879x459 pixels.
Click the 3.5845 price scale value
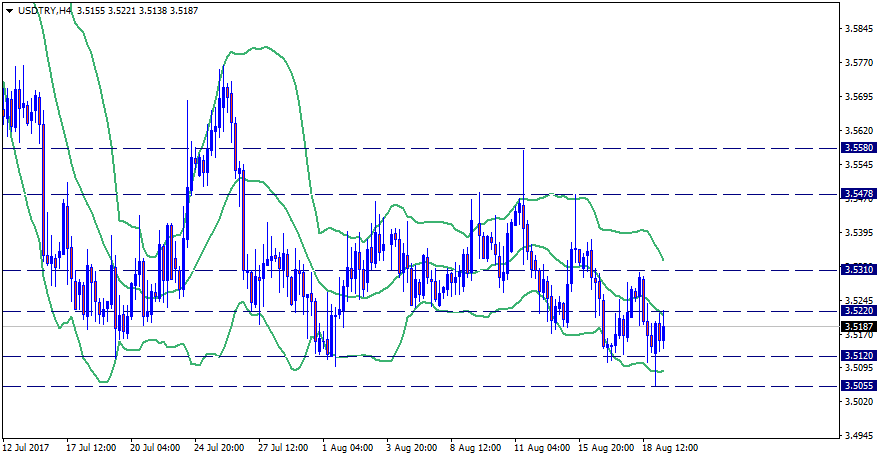[857, 29]
